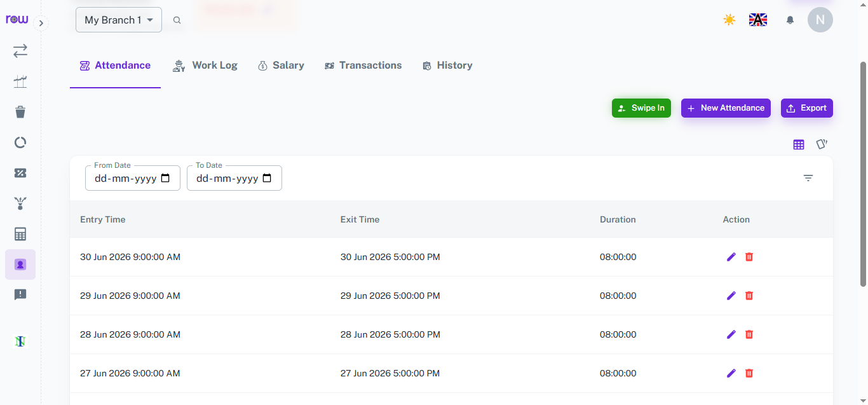Open the trash bin sidebar icon
The image size is (868, 405).
point(20,112)
